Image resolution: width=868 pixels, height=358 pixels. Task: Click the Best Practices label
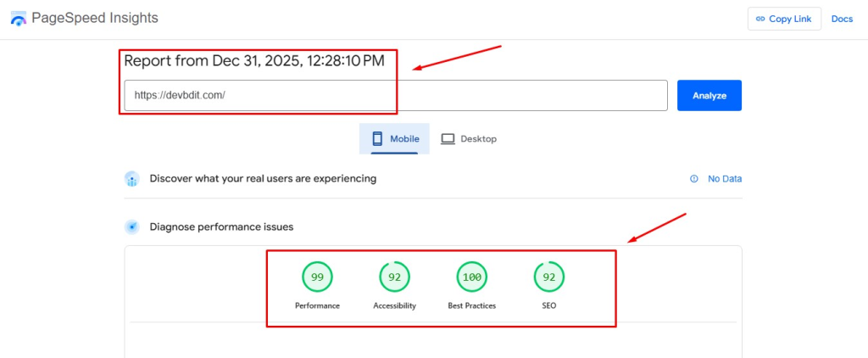(472, 306)
